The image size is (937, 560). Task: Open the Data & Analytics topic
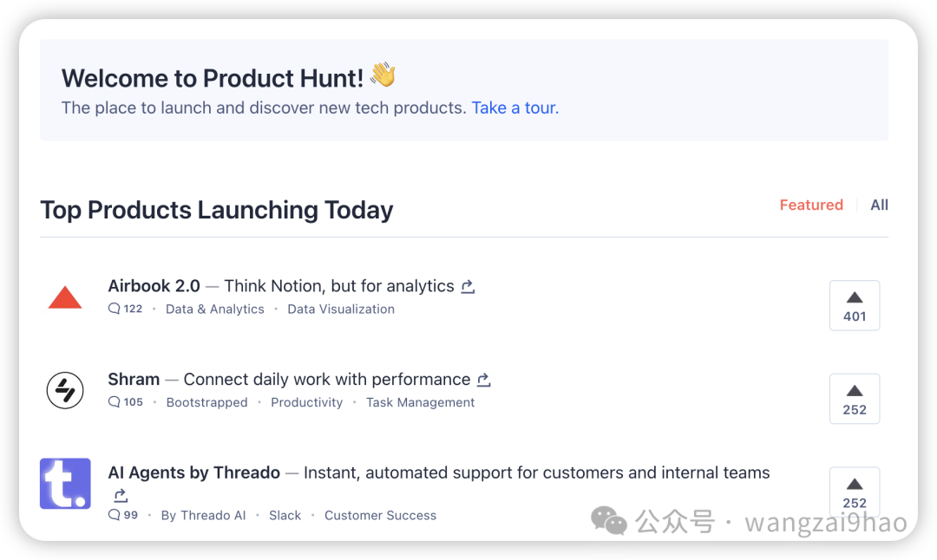click(x=214, y=309)
